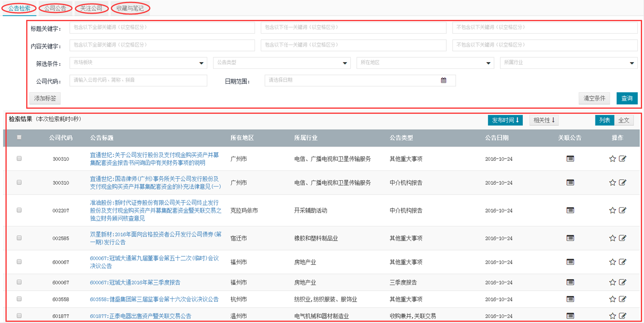
Task: Expand the 所属行业 dropdown
Action: (569, 63)
